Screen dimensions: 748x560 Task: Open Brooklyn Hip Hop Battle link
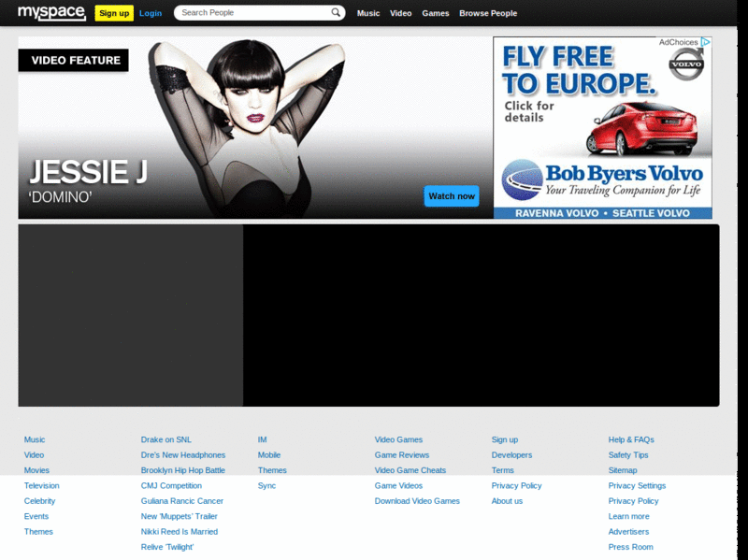182,470
